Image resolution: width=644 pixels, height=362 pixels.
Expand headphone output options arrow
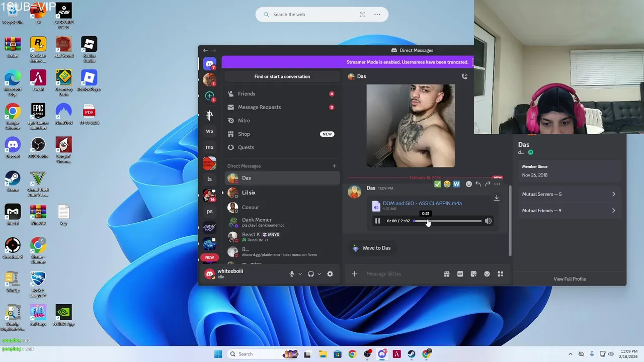click(319, 274)
